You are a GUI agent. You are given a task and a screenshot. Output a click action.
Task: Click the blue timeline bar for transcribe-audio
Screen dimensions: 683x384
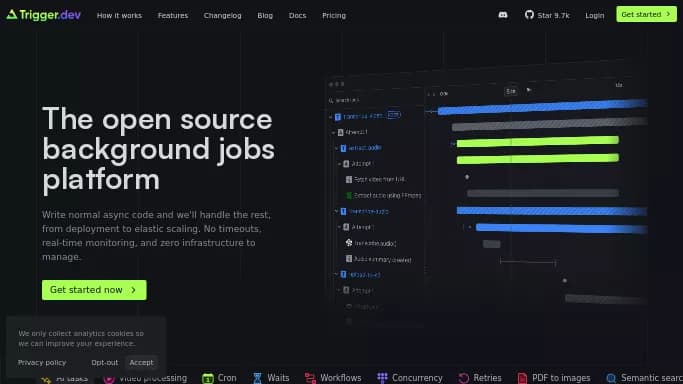tap(552, 211)
